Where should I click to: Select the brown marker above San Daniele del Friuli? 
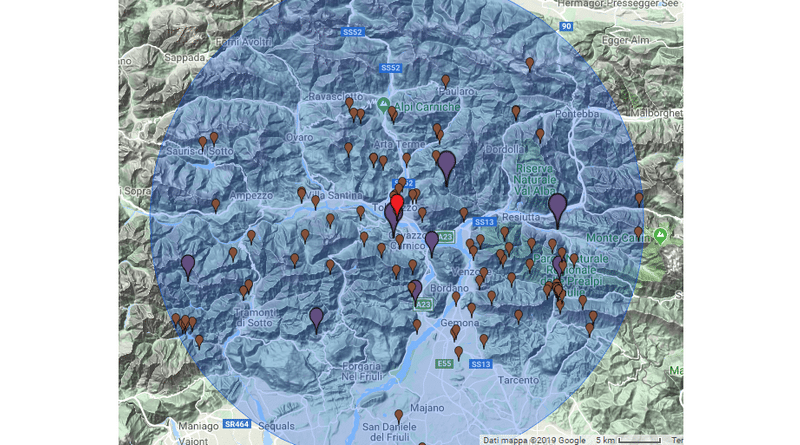tap(399, 415)
